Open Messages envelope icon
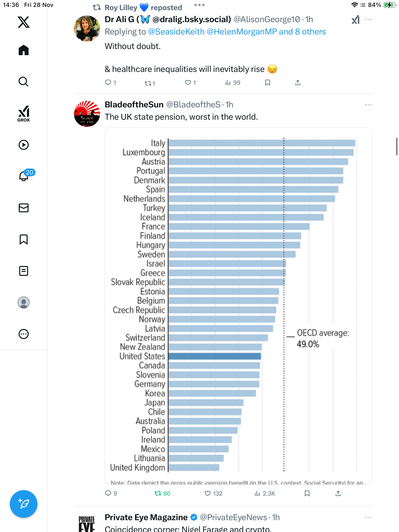The image size is (399, 532). click(x=24, y=208)
